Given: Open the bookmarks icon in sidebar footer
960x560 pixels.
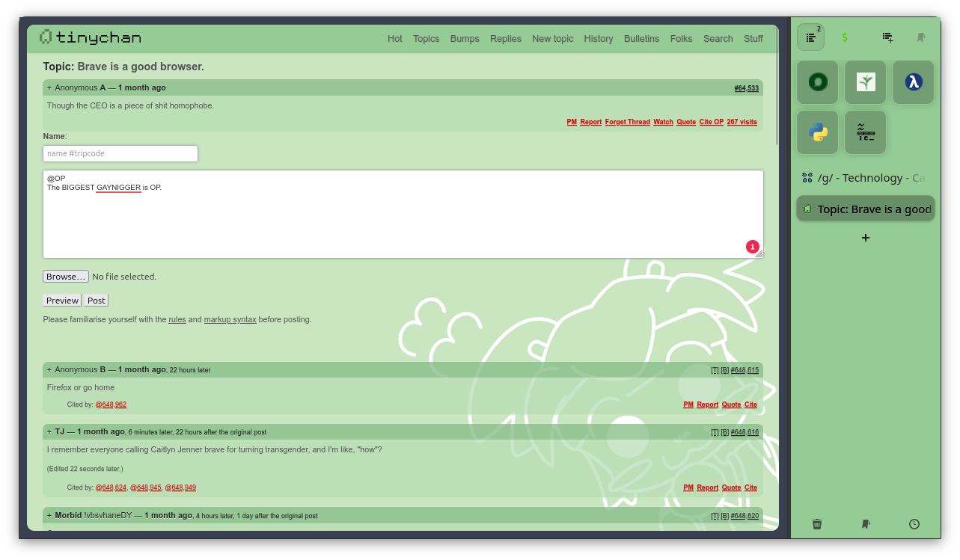Looking at the screenshot, I should [x=866, y=524].
